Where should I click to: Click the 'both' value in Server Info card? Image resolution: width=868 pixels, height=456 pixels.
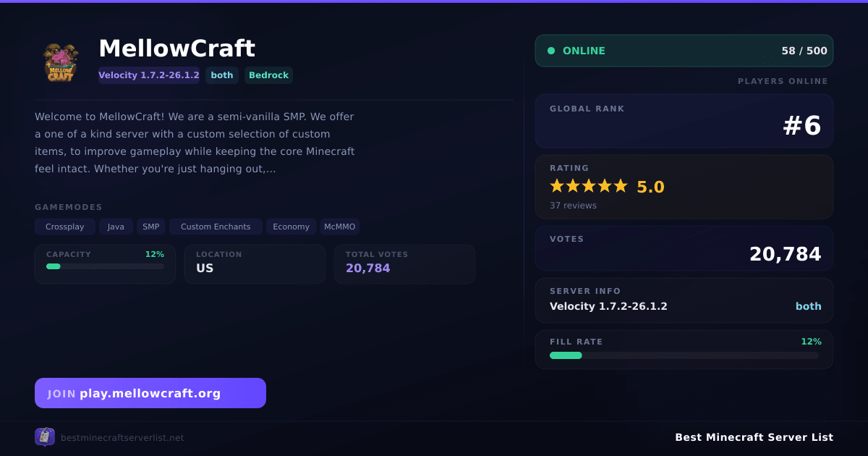[809, 306]
